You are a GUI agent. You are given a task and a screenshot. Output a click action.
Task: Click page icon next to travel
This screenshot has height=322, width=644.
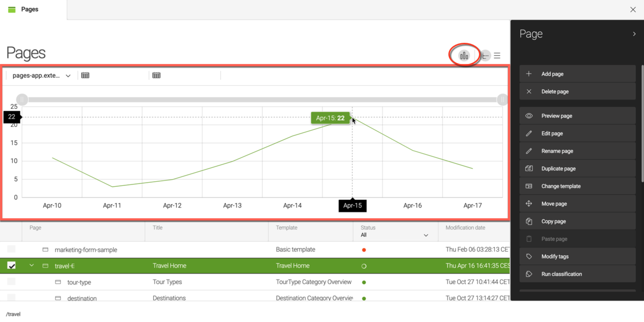(x=45, y=265)
